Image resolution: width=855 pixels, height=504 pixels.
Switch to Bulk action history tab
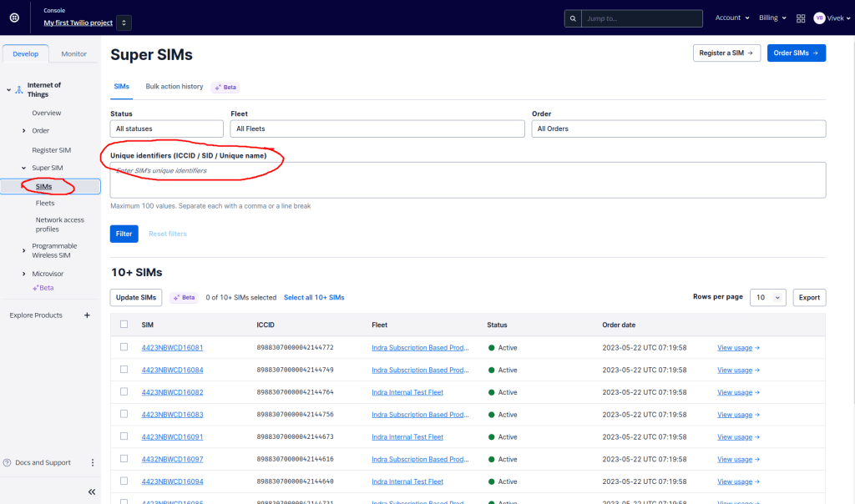(x=174, y=87)
